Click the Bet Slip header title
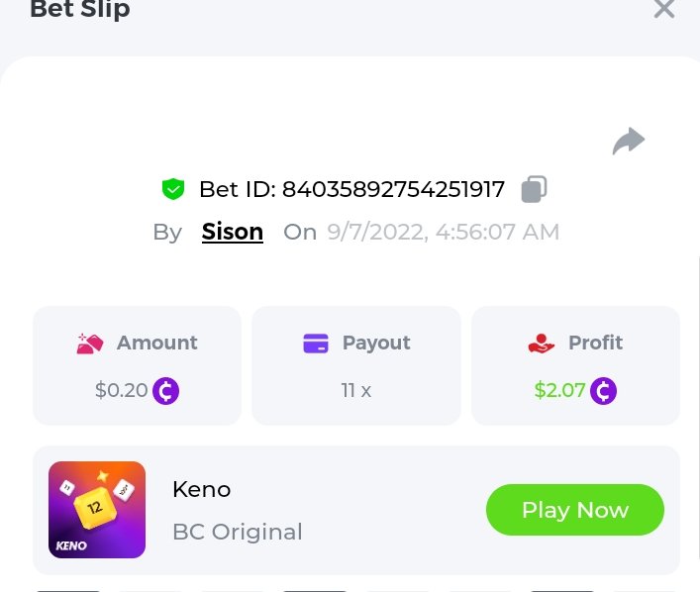This screenshot has height=592, width=700. (80, 10)
